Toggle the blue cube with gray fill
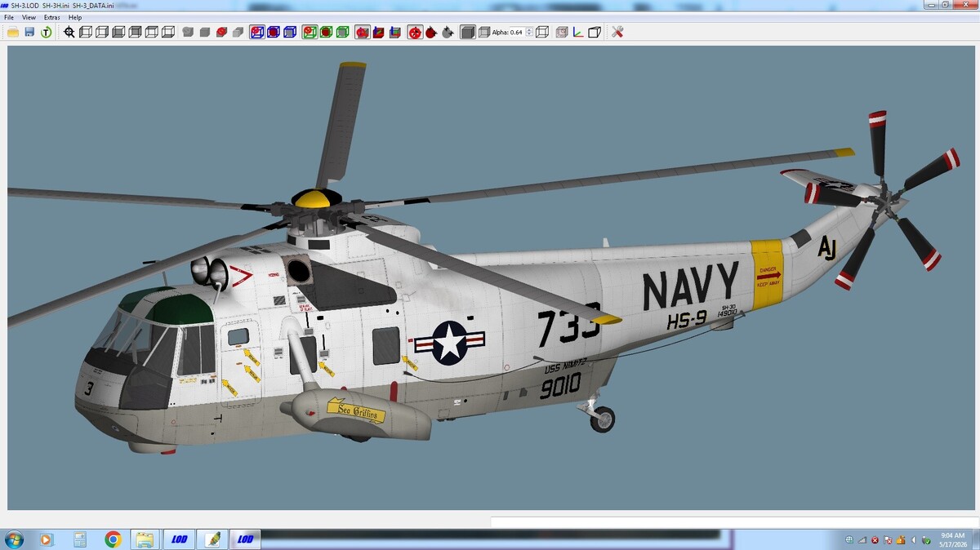Viewport: 980px width, 550px height. pos(290,32)
